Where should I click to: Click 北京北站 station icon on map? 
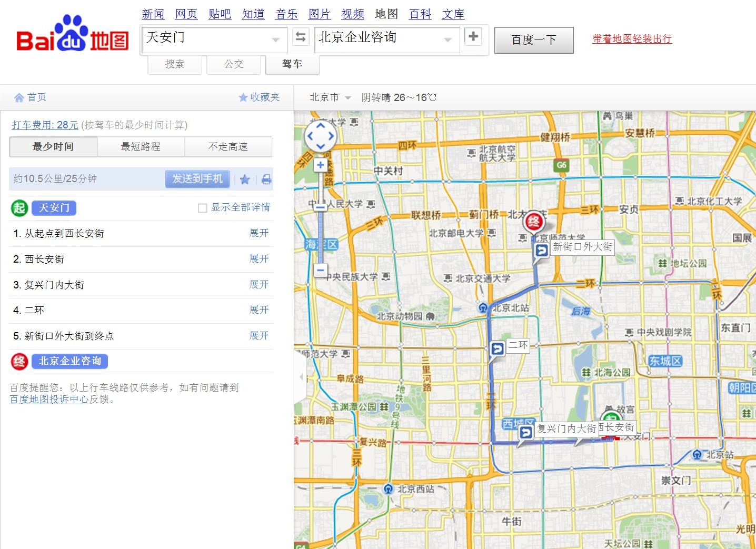(x=483, y=308)
